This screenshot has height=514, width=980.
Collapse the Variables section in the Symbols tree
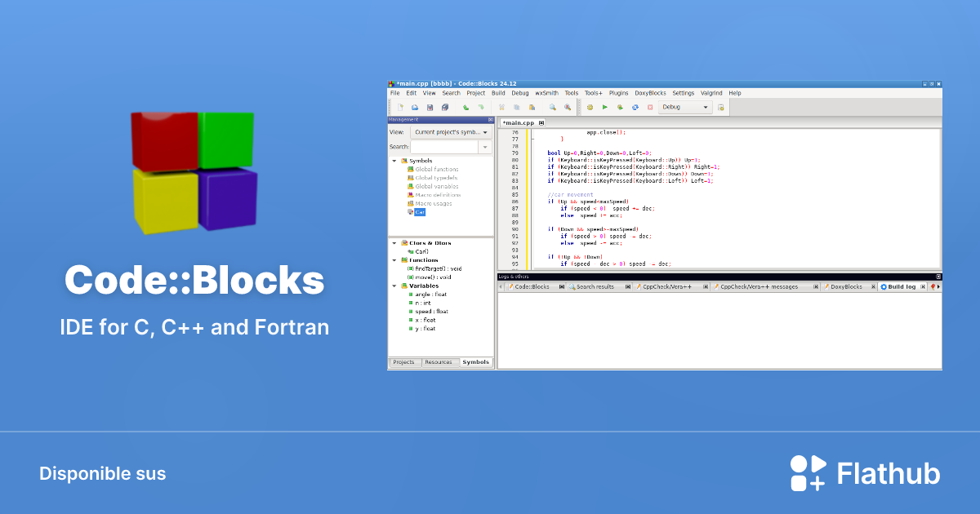pyautogui.click(x=394, y=286)
